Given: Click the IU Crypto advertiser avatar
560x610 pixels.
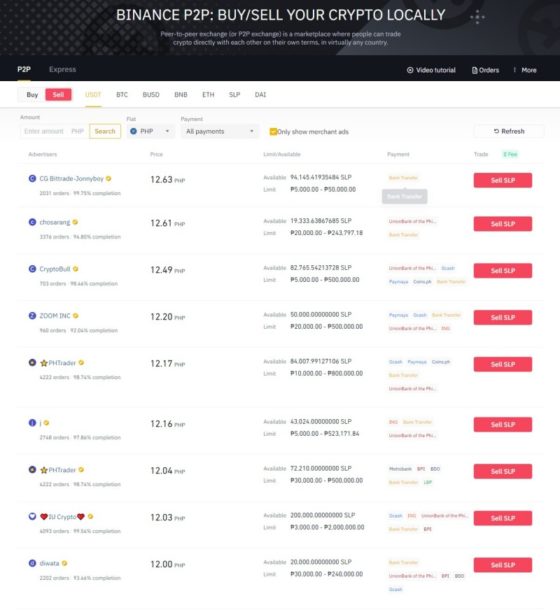Looking at the screenshot, I should click(32, 516).
